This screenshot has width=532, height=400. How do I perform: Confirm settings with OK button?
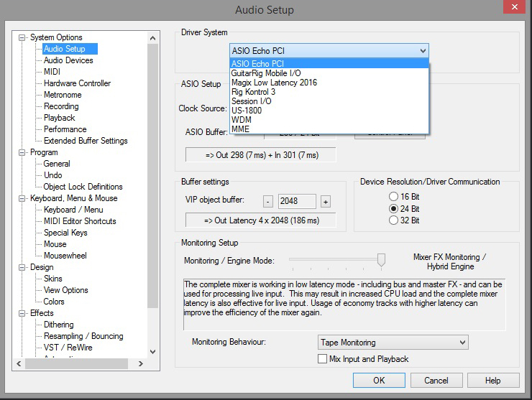(x=379, y=381)
